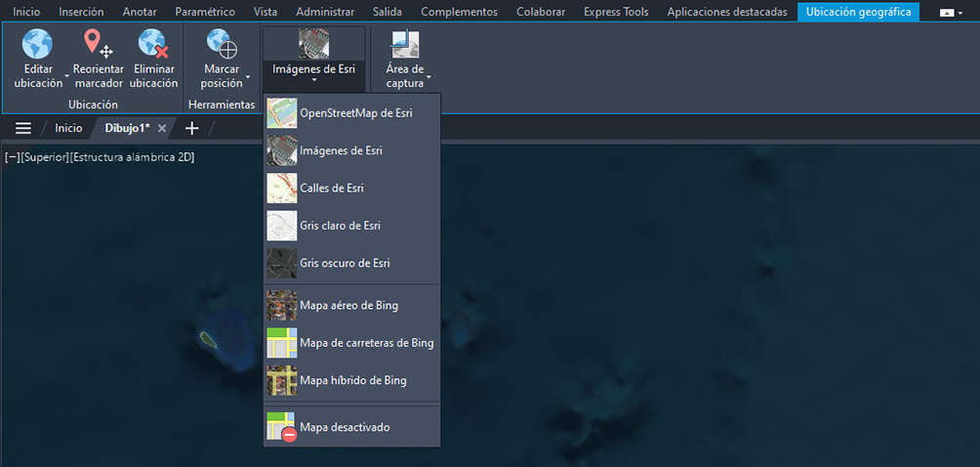Choose Imágenes de Esri from the map list
This screenshot has width=980, height=467.
point(352,150)
